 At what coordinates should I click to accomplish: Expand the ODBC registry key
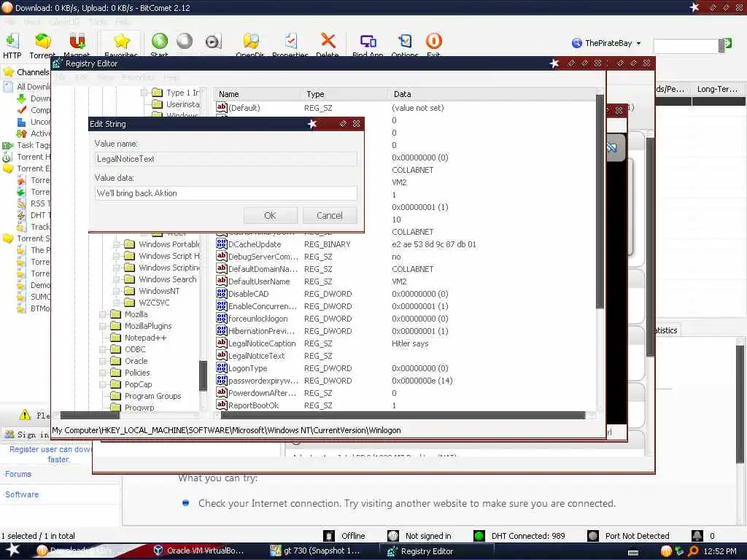click(102, 349)
